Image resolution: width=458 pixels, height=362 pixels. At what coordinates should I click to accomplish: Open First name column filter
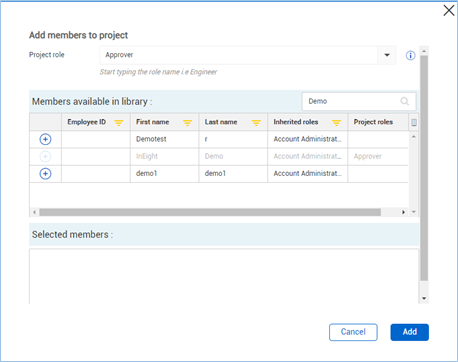tap(187, 123)
